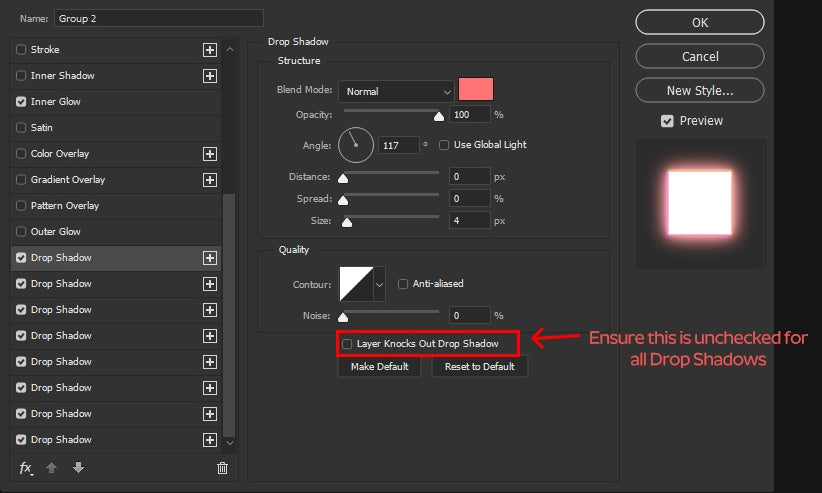This screenshot has height=493, width=822.
Task: Click the Noise percent value field
Action: coord(469,316)
